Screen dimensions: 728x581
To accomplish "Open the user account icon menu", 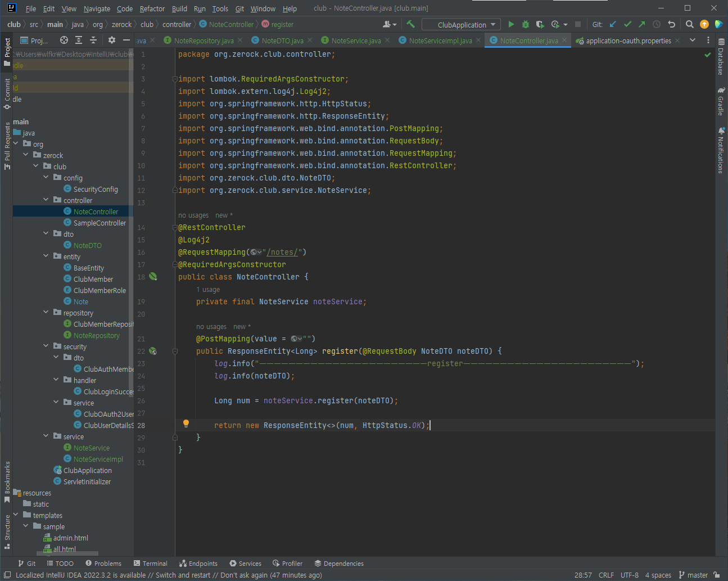I will 389,24.
